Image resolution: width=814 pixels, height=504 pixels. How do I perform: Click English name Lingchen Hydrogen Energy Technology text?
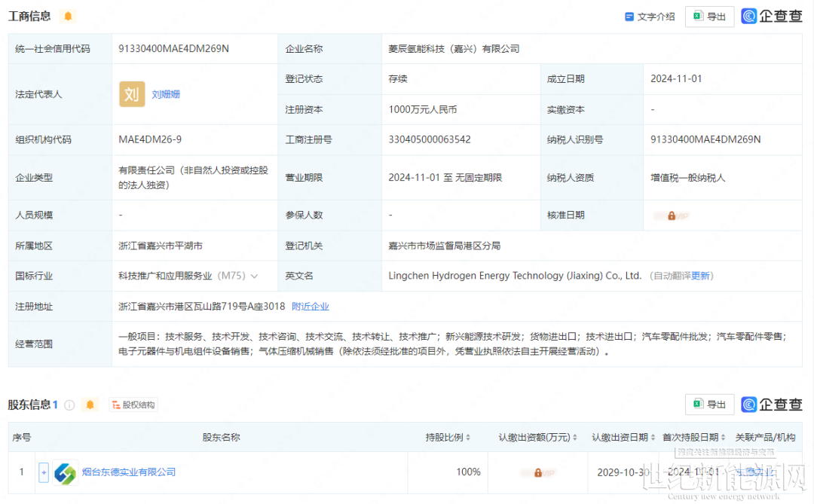515,276
